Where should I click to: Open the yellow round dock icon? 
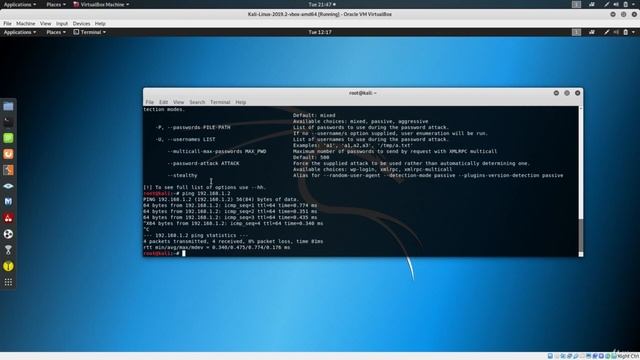pos(8,266)
